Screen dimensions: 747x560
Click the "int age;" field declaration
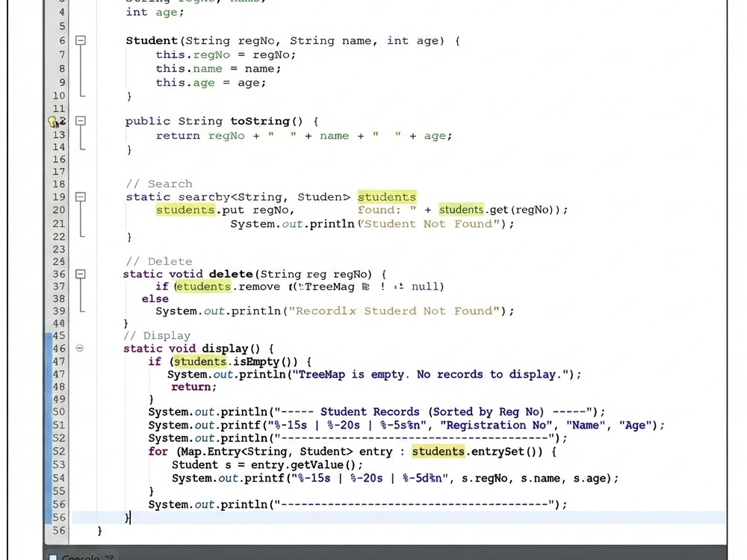click(x=155, y=13)
